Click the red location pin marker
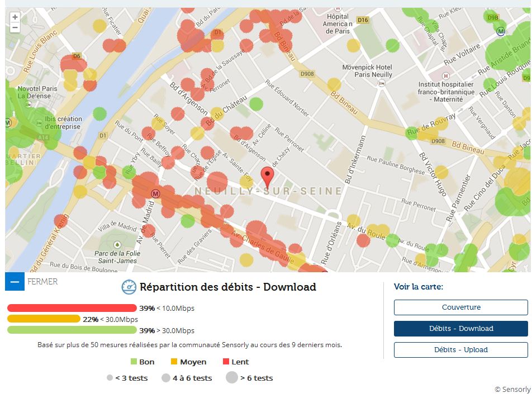 (268, 177)
